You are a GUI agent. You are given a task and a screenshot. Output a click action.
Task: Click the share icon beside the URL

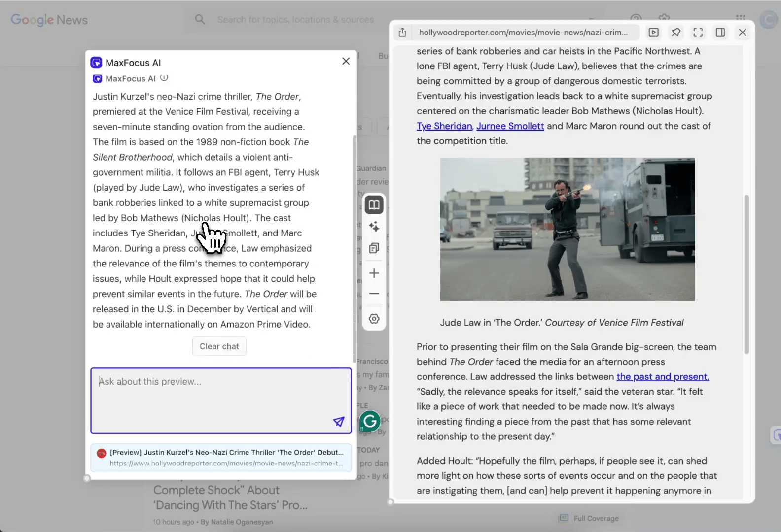(402, 33)
